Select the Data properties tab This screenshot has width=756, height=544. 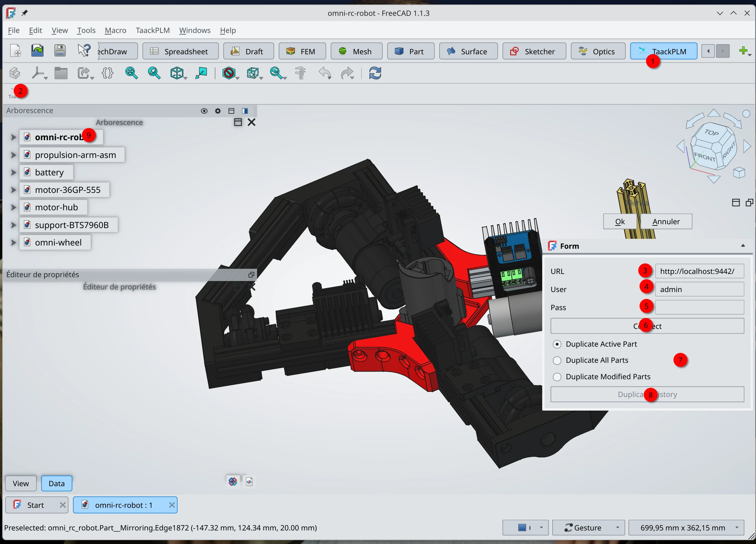click(x=56, y=483)
